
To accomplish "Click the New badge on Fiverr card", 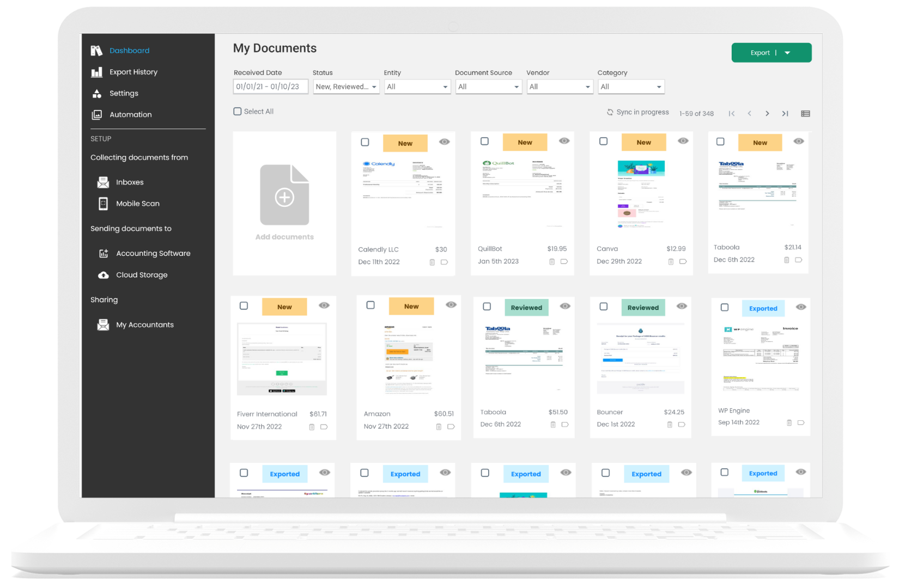I will tap(284, 307).
